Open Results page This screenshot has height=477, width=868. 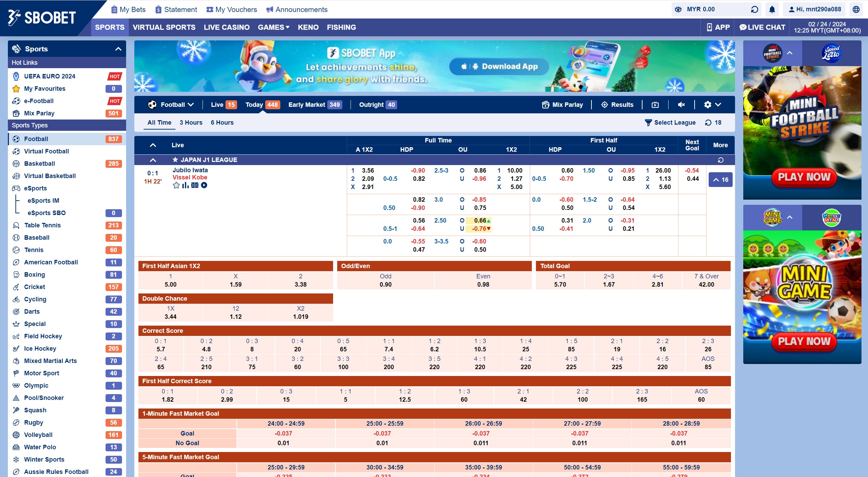point(617,105)
